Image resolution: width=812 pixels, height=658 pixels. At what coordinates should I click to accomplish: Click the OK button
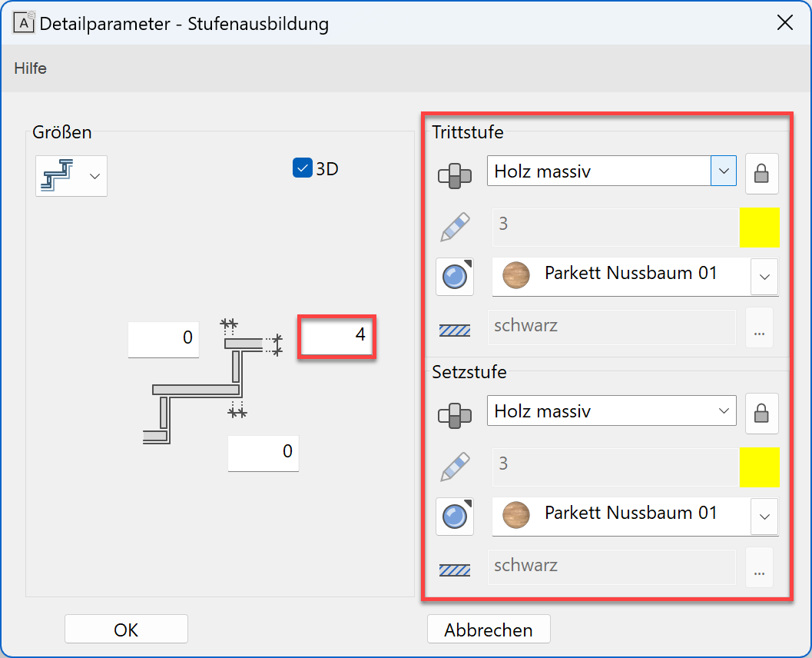126,630
